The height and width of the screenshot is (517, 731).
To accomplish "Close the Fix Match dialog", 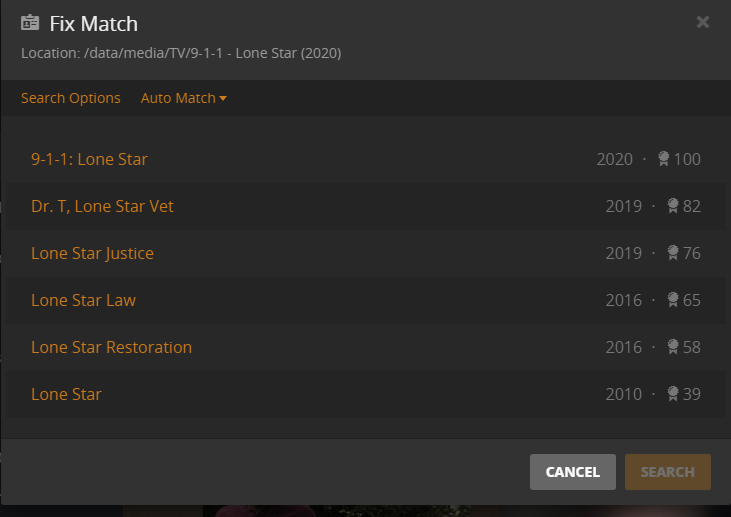I will (703, 22).
